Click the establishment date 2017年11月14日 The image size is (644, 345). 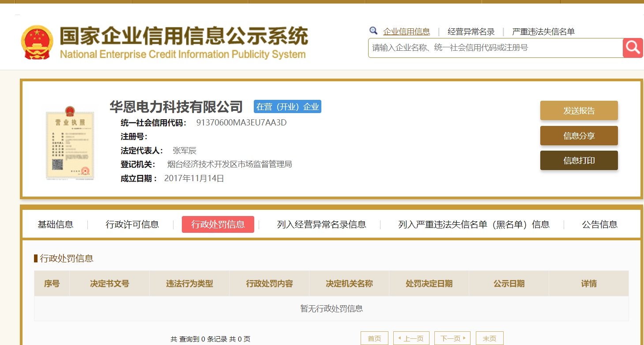point(194,178)
